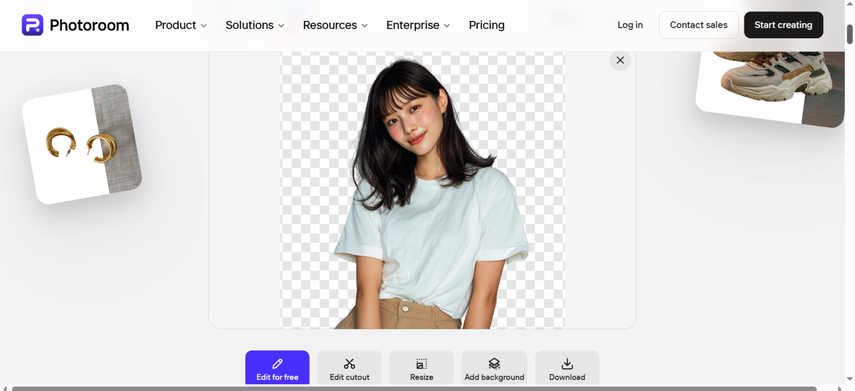The height and width of the screenshot is (391, 855).
Task: Click the horizontal scrollbar at bottom
Action: [414, 388]
